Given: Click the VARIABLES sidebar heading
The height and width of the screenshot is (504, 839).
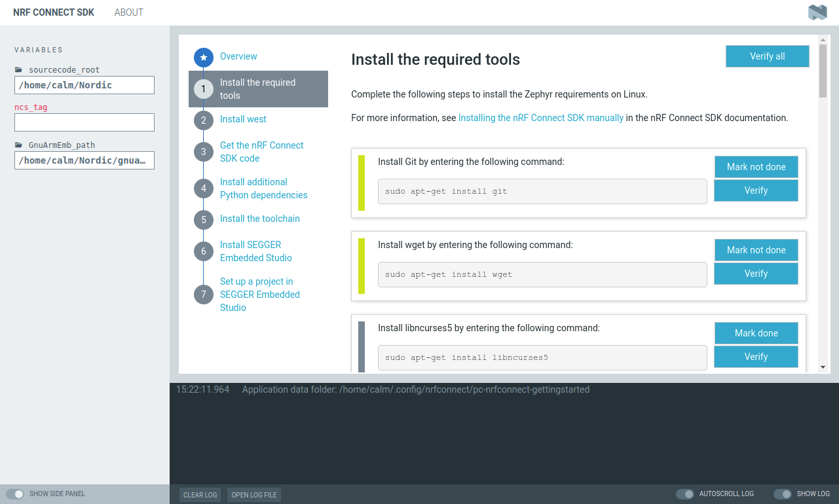Looking at the screenshot, I should (x=39, y=50).
